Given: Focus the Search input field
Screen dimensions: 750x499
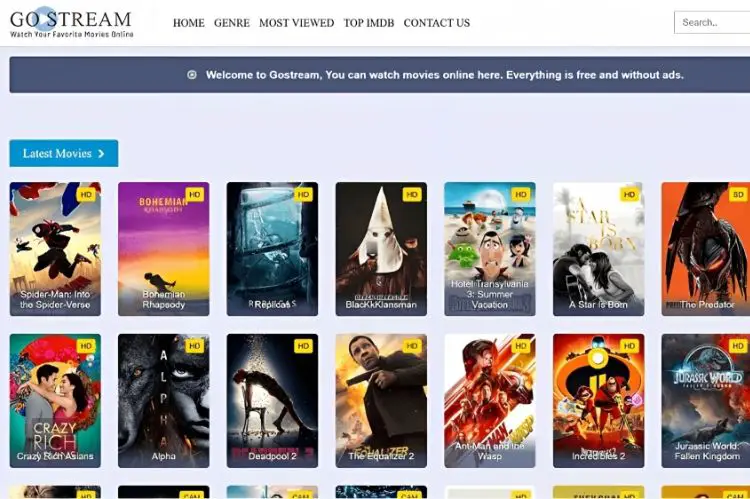Looking at the screenshot, I should (712, 22).
